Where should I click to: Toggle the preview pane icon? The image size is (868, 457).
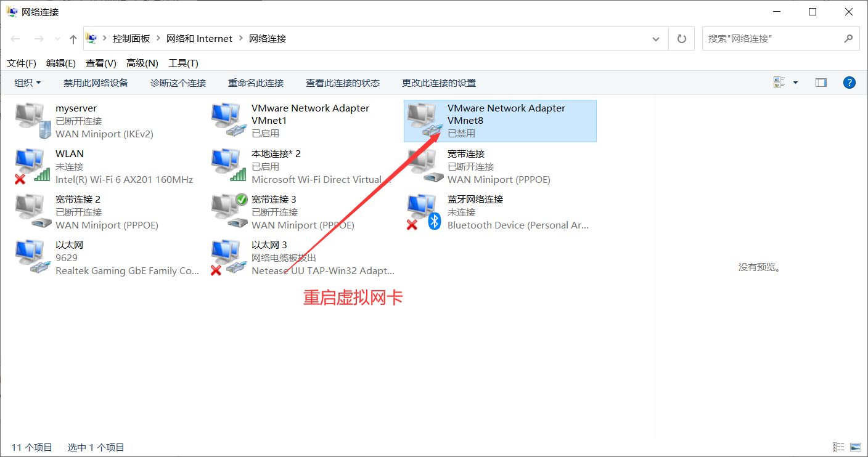click(x=821, y=83)
